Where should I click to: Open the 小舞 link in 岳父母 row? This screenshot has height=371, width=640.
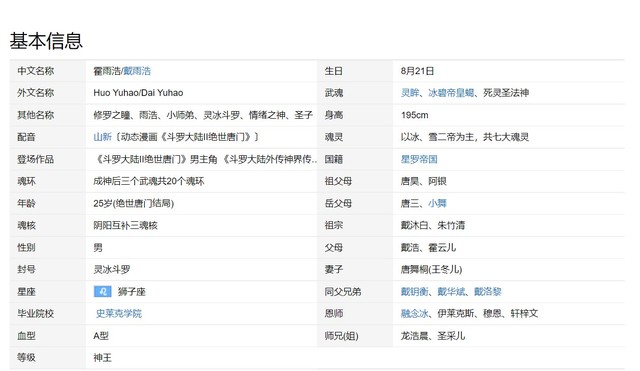437,203
